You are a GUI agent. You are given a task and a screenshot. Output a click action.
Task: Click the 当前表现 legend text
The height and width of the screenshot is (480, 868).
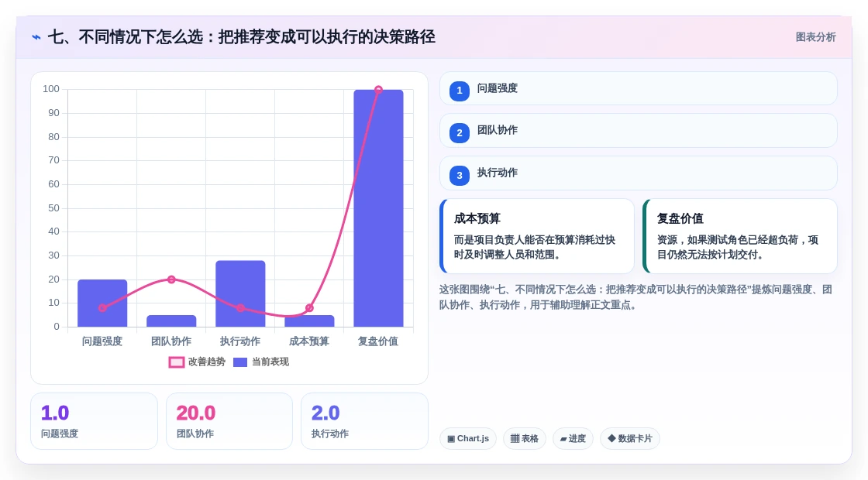270,362
